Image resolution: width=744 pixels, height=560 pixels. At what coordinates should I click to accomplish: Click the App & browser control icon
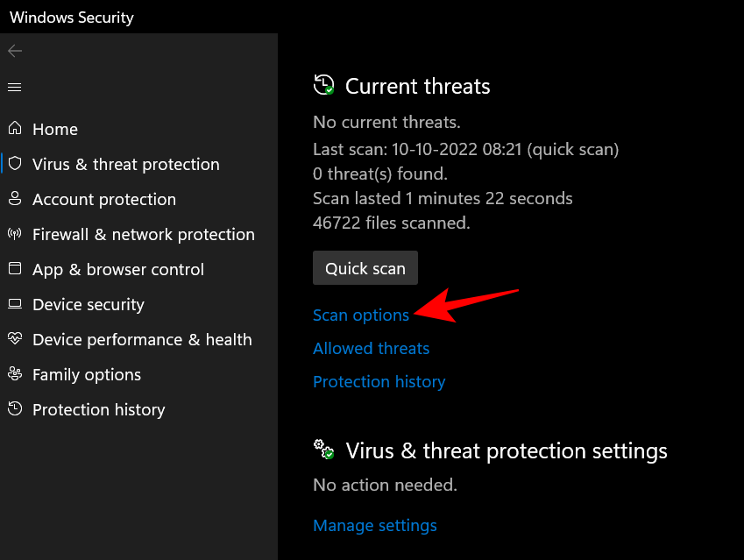[15, 269]
